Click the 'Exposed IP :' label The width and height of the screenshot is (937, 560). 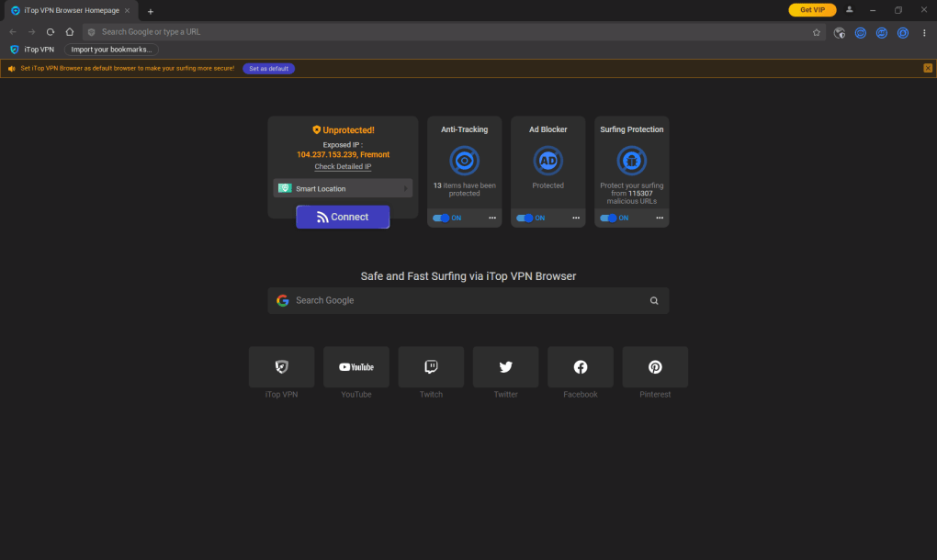(343, 145)
